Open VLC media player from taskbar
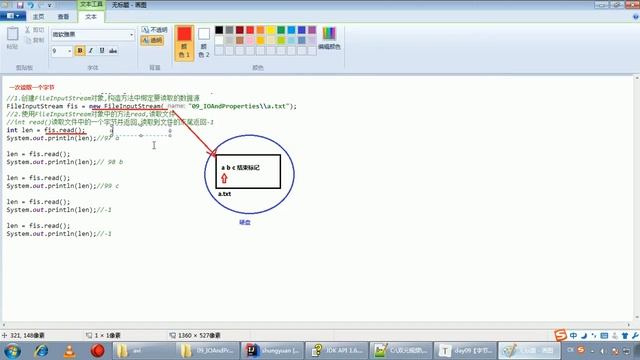 coord(69,351)
